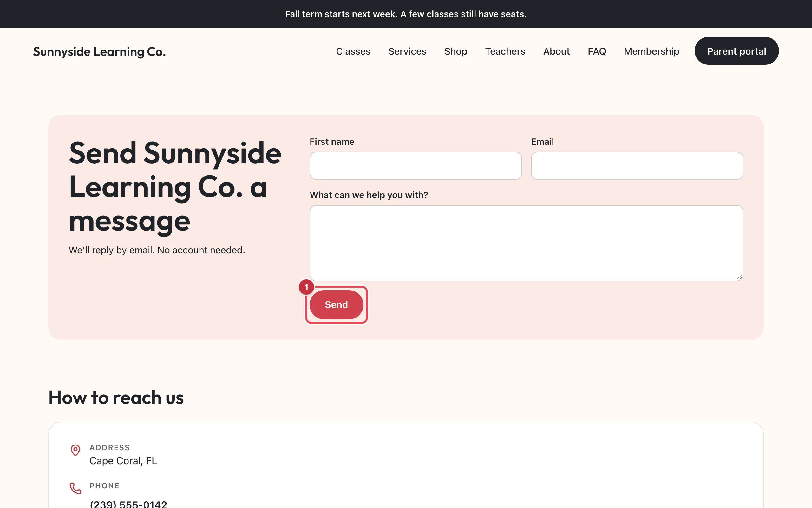Navigate to Teachers
The height and width of the screenshot is (508, 812).
pyautogui.click(x=505, y=51)
